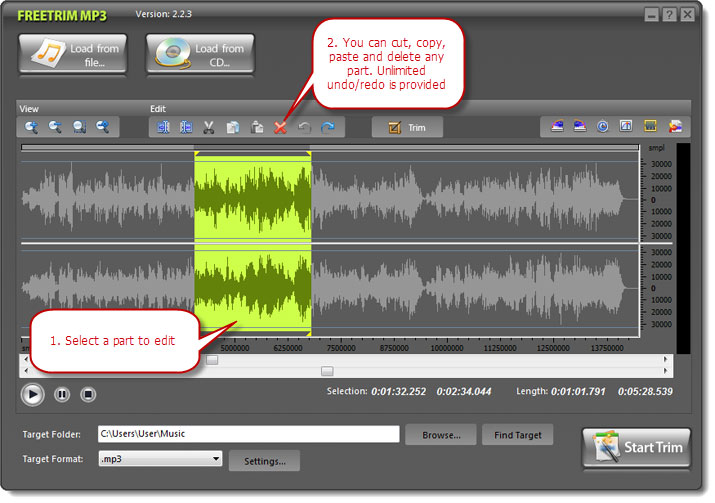Click the zoom out magnifier icon

coord(55,127)
